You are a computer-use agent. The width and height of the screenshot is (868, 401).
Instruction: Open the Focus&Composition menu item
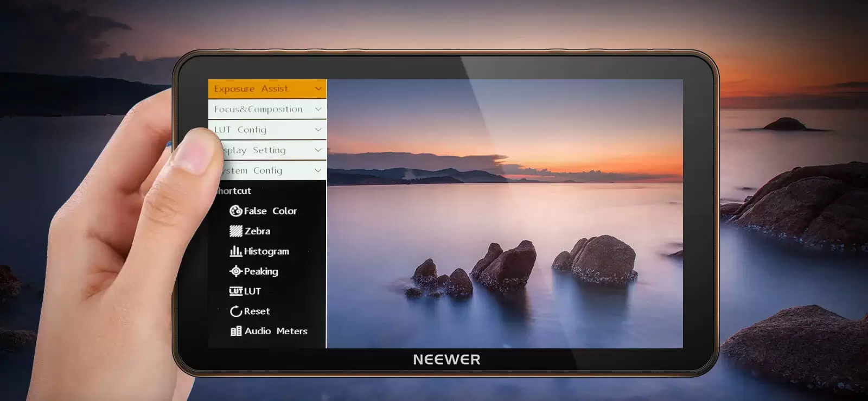click(258, 109)
